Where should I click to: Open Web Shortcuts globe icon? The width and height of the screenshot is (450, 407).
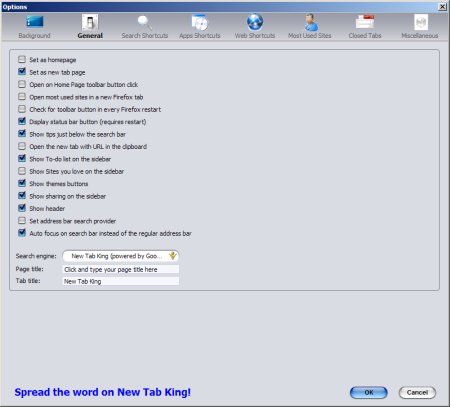255,22
